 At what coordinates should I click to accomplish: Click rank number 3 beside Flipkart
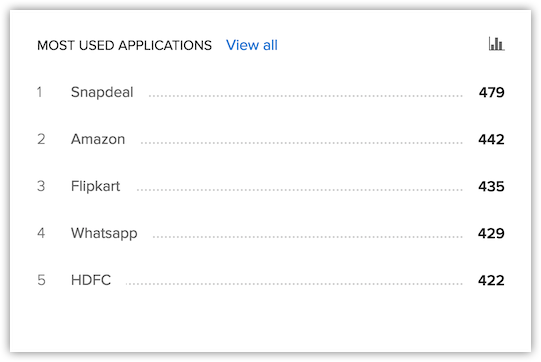(x=41, y=186)
